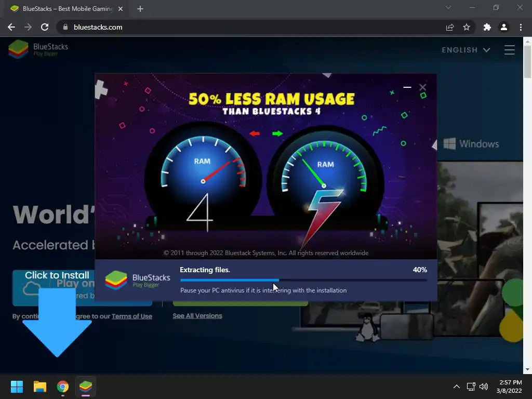Open the website hamburger menu
The height and width of the screenshot is (399, 532).
509,50
